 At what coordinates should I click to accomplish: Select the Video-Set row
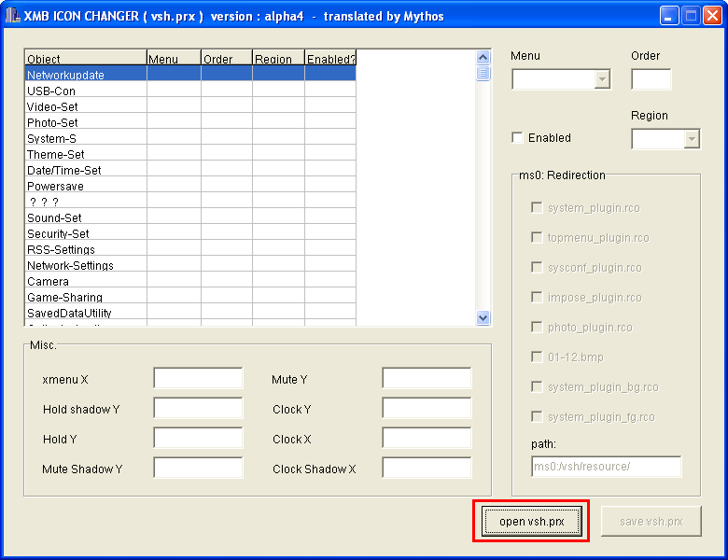click(190, 105)
